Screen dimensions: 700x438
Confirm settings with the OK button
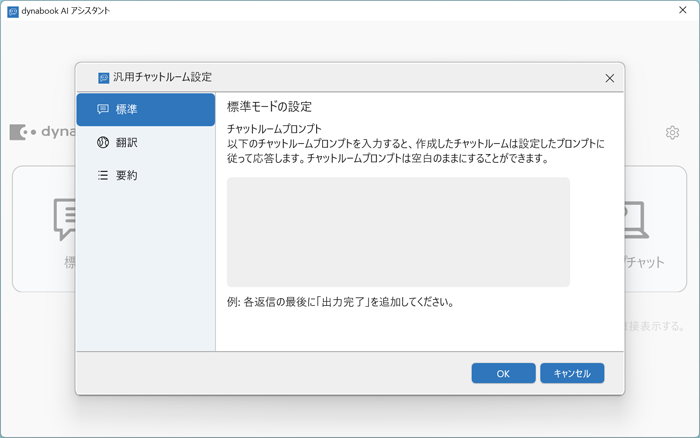click(503, 373)
